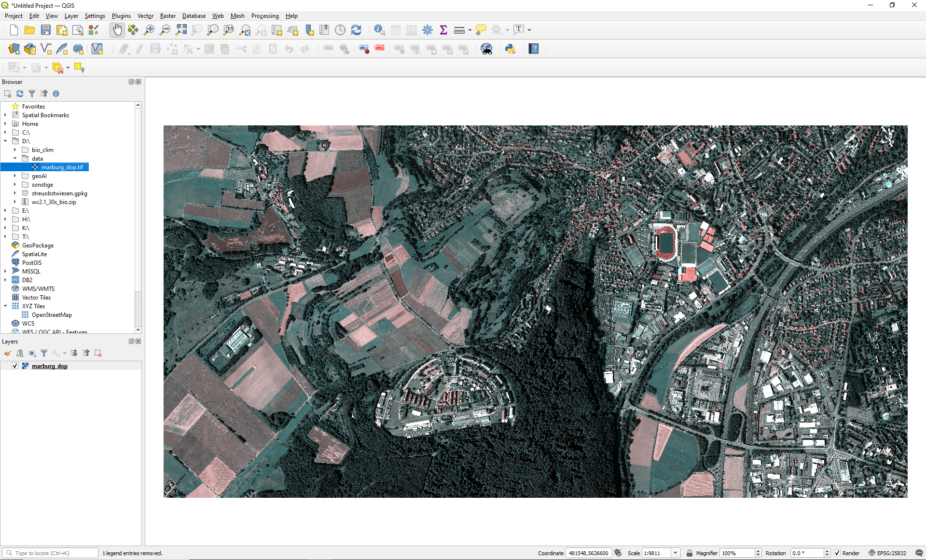Close the Browser panel
The width and height of the screenshot is (926, 560).
coord(138,82)
